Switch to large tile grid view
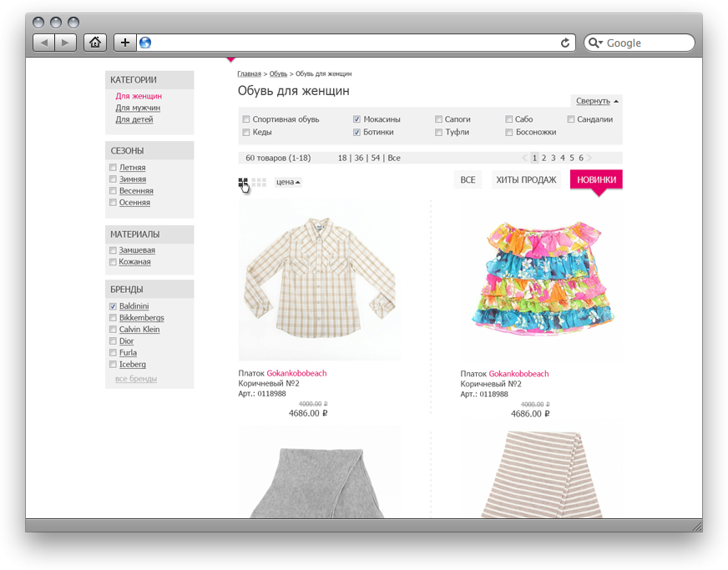The height and width of the screenshot is (570, 728). point(243,183)
